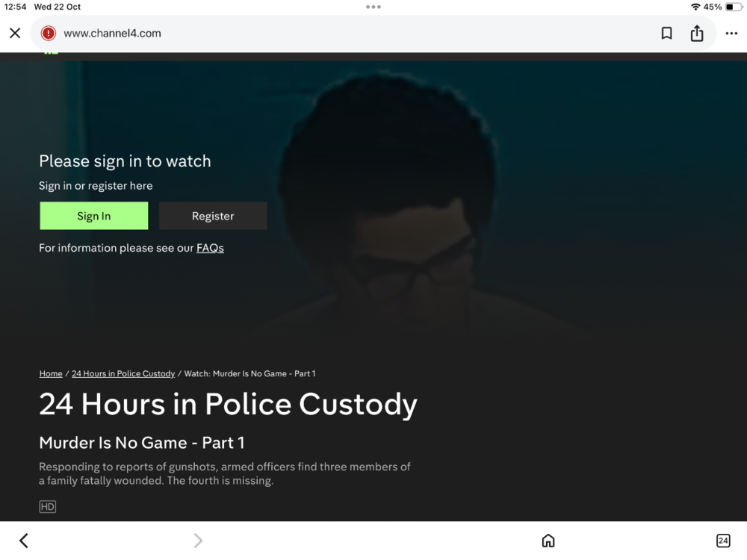Click the 'Watch: Murder Is No Game - Part 1' breadcrumb text
The height and width of the screenshot is (560, 747).
click(x=249, y=373)
